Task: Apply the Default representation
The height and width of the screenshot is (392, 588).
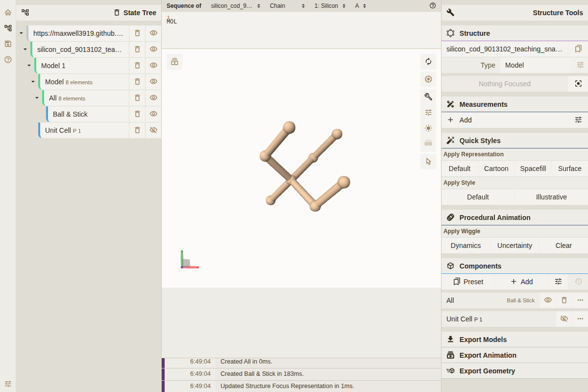Action: point(460,169)
